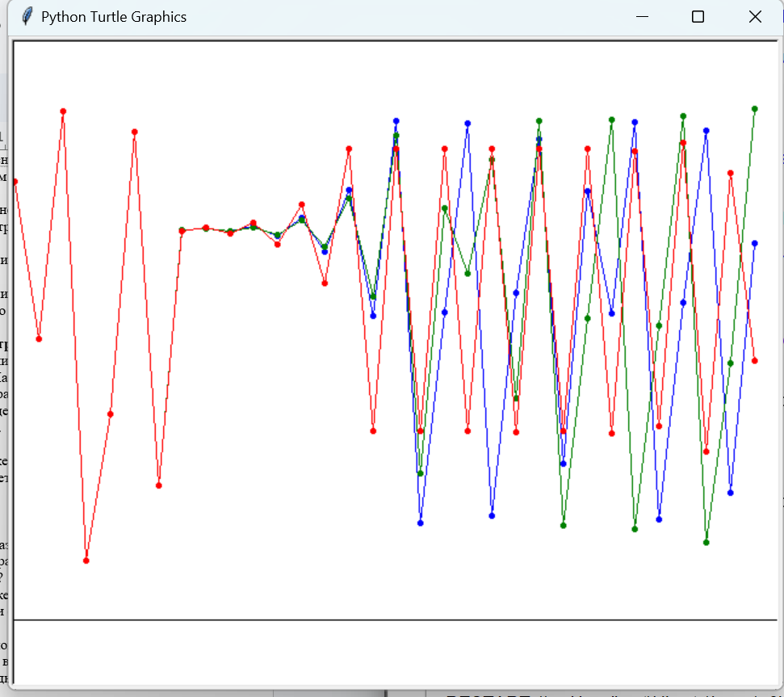Click the second red point from the left
Image resolution: width=784 pixels, height=697 pixels.
click(x=39, y=339)
